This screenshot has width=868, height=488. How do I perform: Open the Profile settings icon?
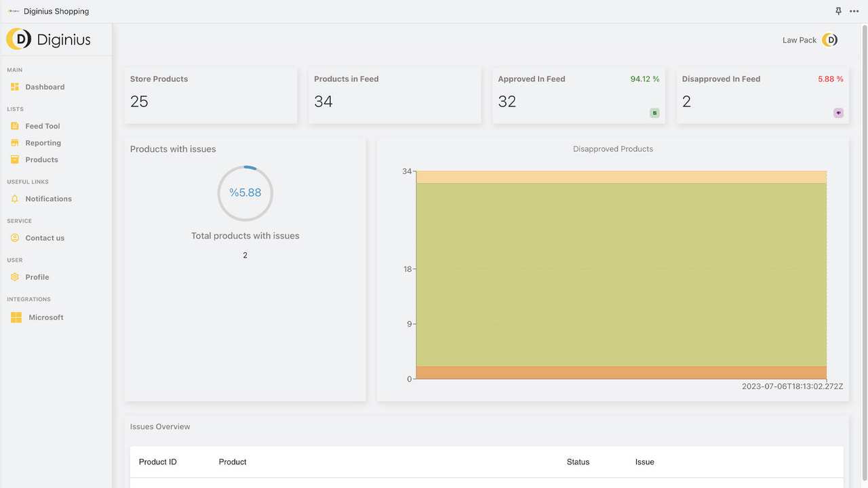[x=15, y=277]
